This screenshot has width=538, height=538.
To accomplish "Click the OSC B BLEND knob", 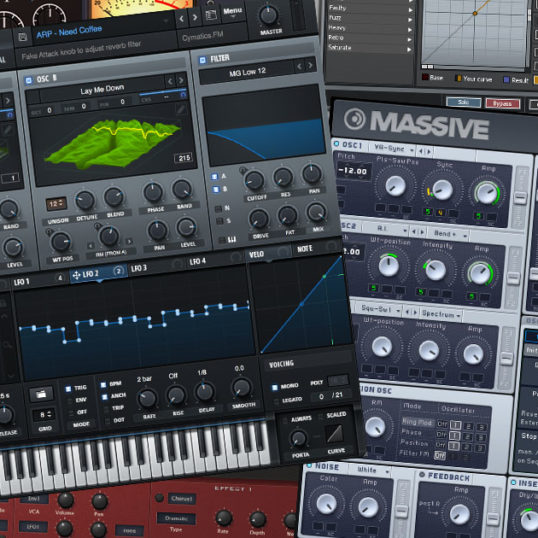I will coord(114,197).
